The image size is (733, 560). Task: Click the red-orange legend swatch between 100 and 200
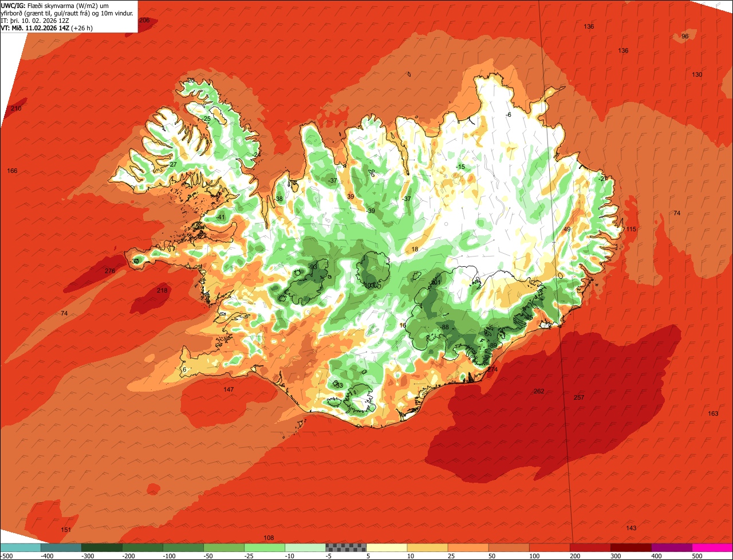pyautogui.click(x=549, y=547)
